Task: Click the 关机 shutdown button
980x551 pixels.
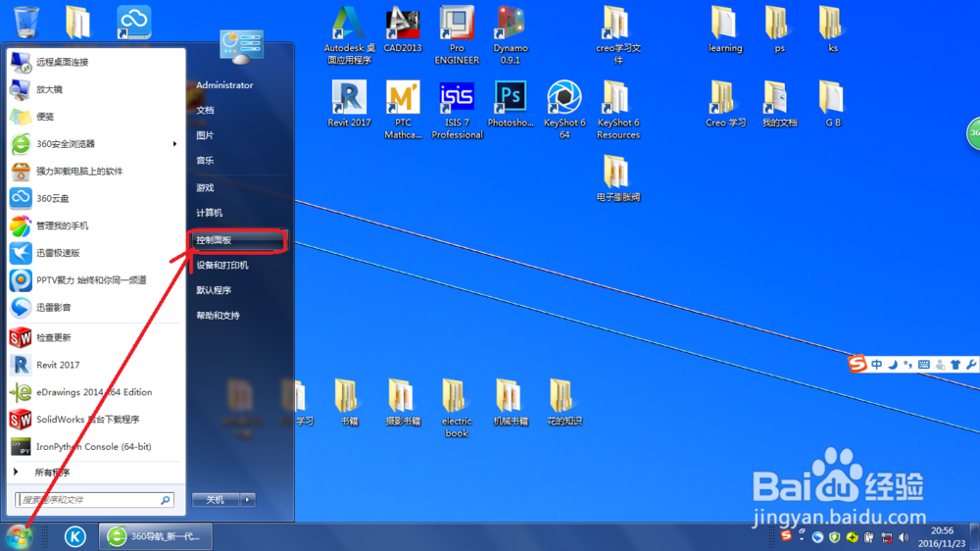Action: 216,500
